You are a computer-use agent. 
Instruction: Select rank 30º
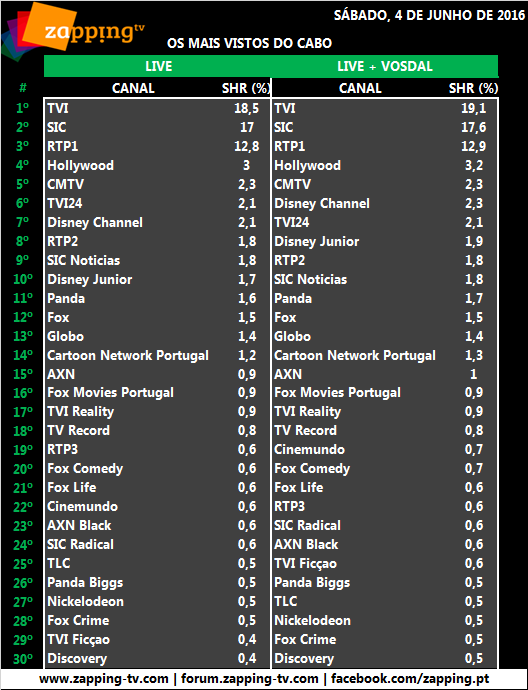pos(23,659)
